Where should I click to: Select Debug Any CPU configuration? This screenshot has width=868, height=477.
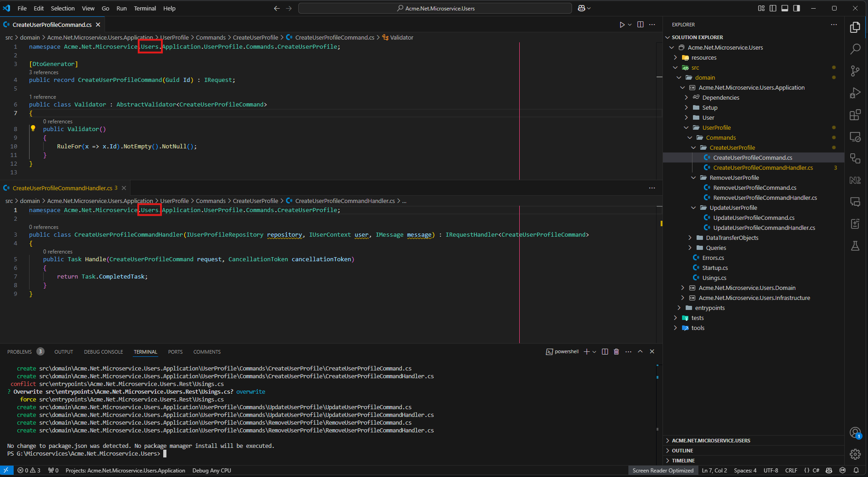[x=212, y=471]
